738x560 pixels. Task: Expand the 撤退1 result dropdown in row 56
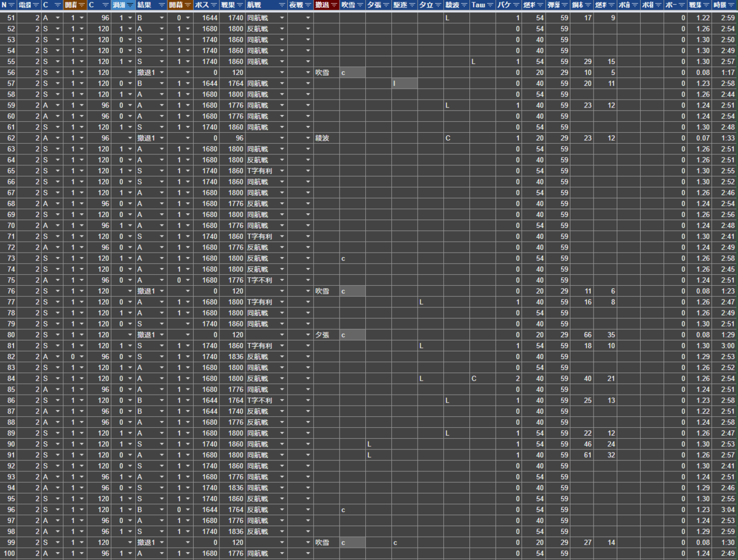162,73
